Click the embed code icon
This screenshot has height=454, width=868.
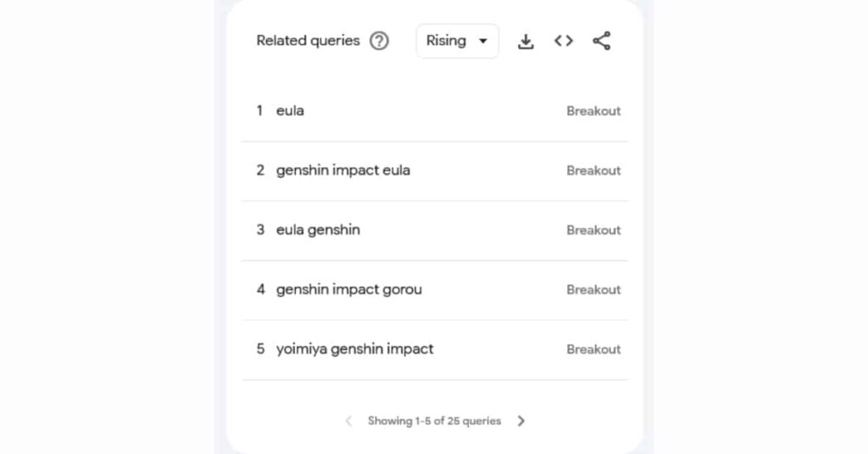(x=564, y=41)
